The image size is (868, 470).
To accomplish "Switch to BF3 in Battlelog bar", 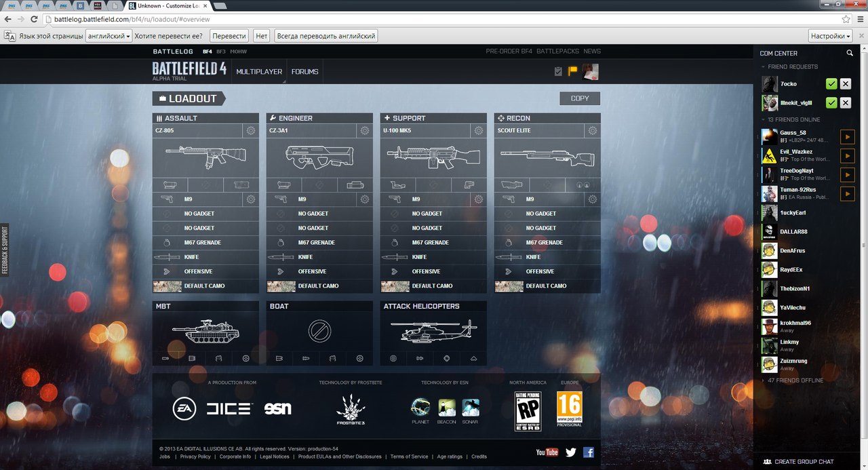I will coord(221,52).
